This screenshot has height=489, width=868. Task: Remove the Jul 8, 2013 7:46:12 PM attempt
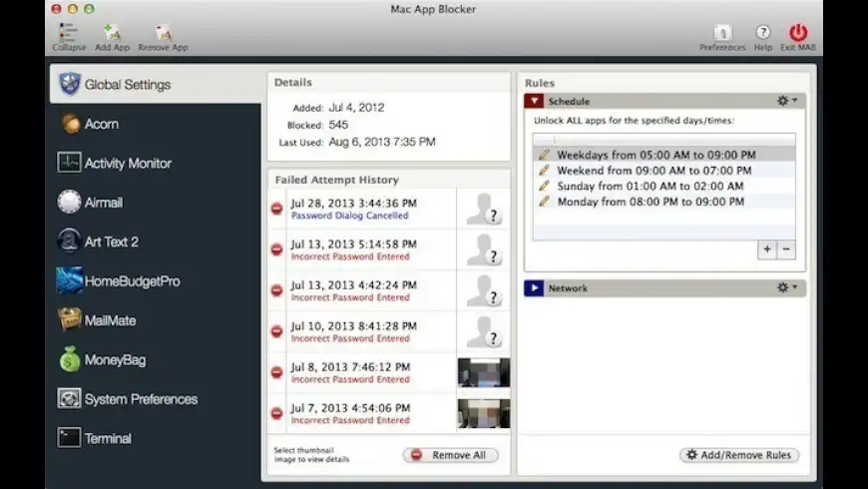[x=276, y=372]
